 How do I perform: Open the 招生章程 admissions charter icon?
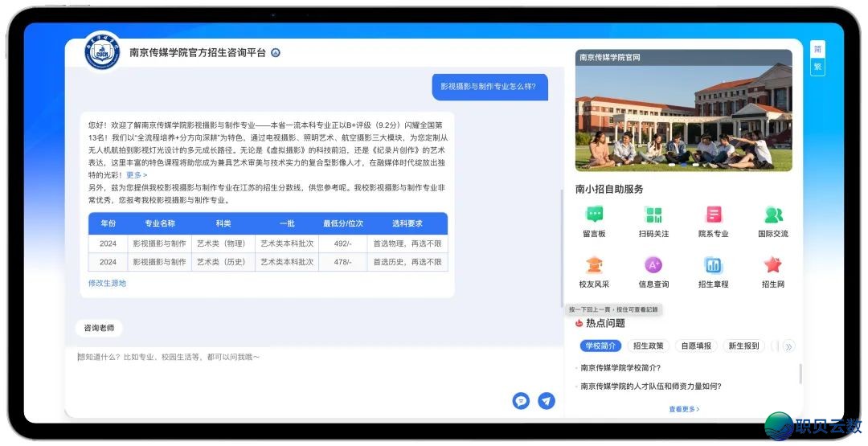(x=714, y=265)
